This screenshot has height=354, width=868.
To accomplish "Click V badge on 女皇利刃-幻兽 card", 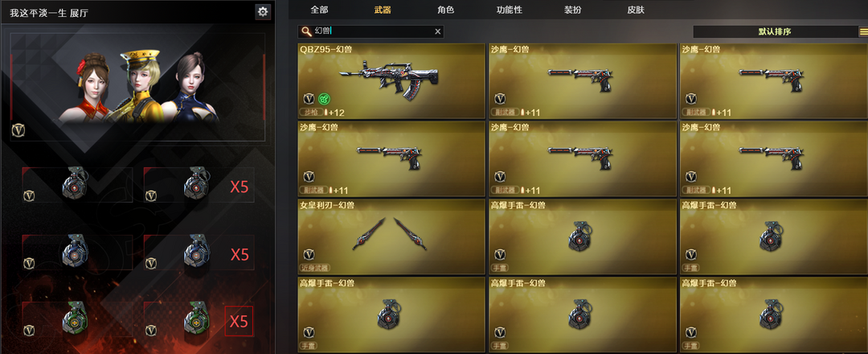I will (309, 254).
